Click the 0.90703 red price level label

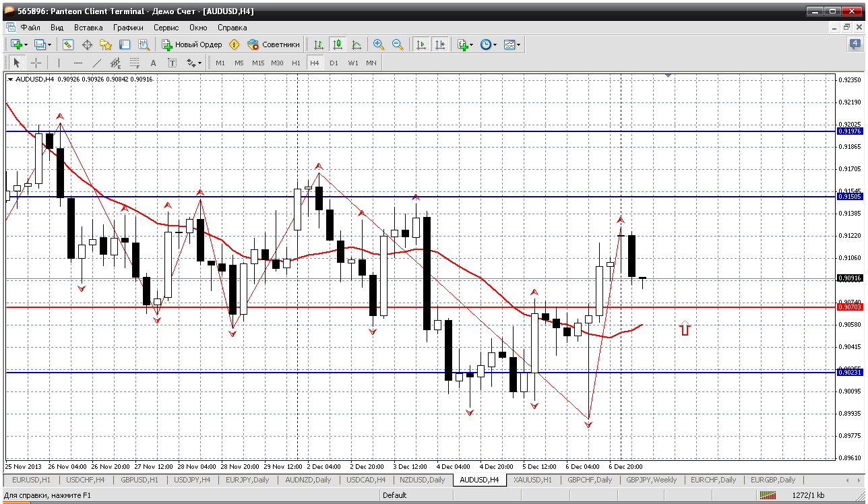pyautogui.click(x=849, y=307)
